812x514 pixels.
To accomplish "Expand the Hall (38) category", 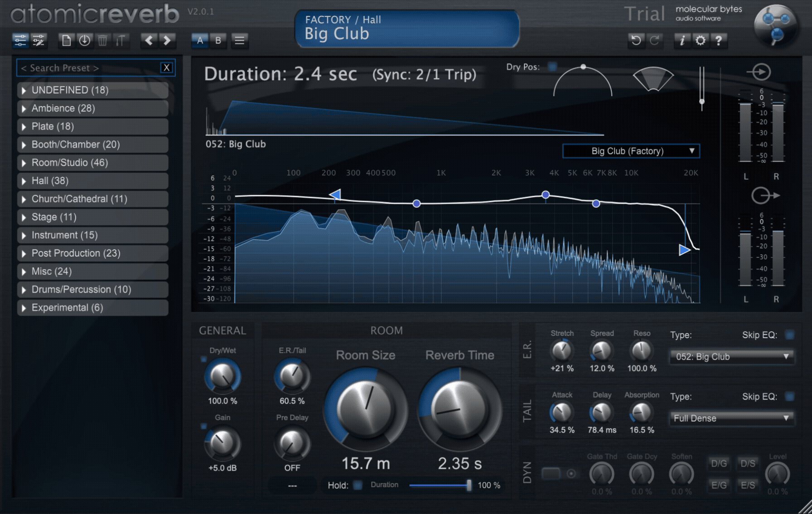I will click(x=93, y=181).
